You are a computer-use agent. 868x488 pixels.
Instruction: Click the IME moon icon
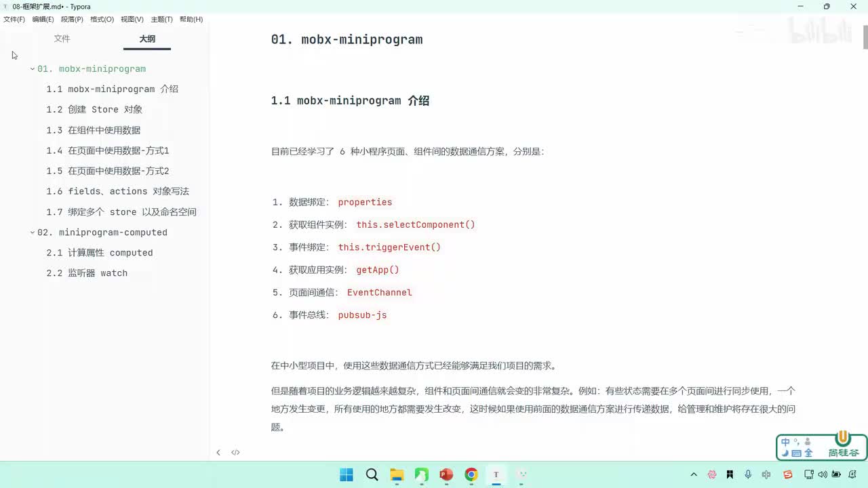pos(785,453)
